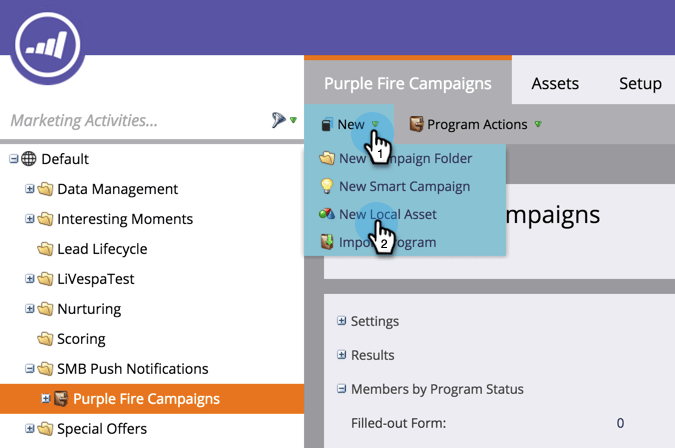The image size is (675, 448).
Task: Click the Import Program icon
Action: 327,242
